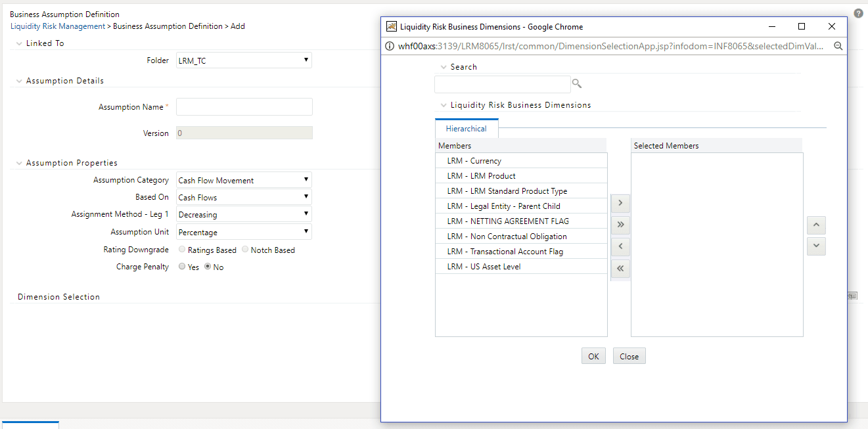
Task: Minimize the Liquidity Risk popup window
Action: tap(772, 26)
